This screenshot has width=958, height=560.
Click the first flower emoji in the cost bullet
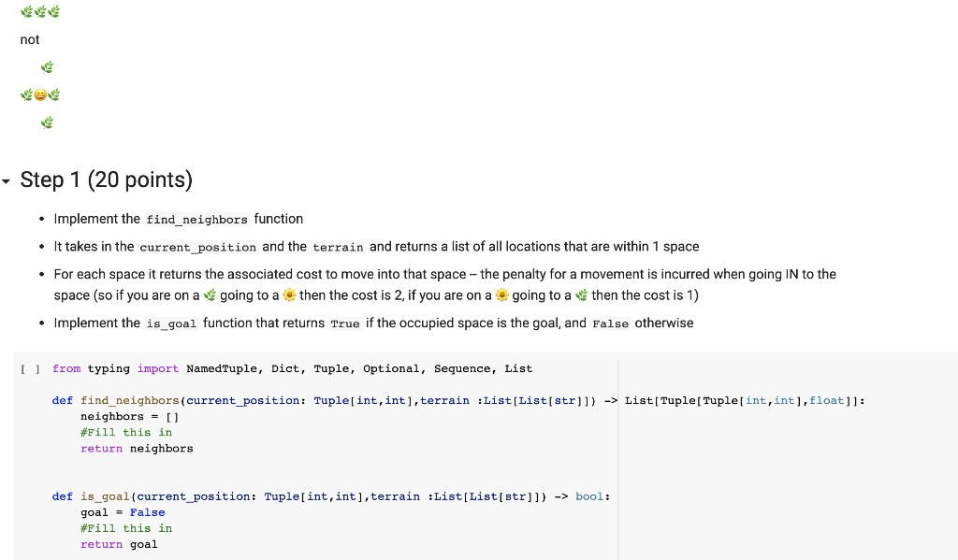click(290, 295)
